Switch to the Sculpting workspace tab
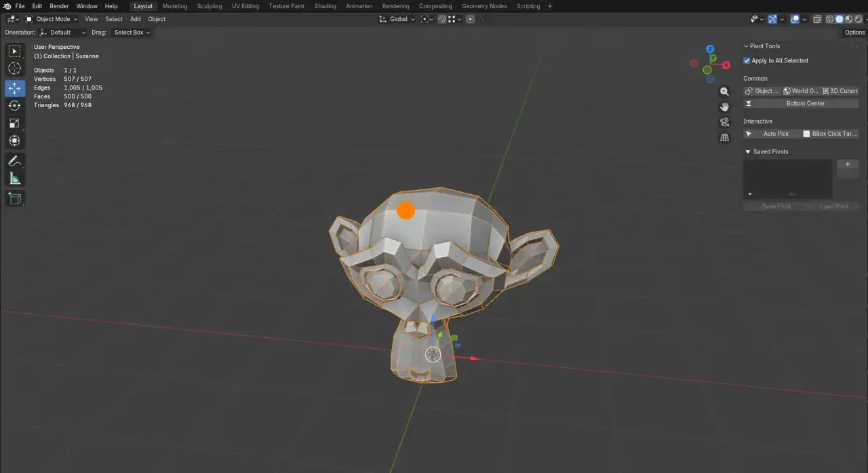The image size is (868, 473). coord(209,6)
